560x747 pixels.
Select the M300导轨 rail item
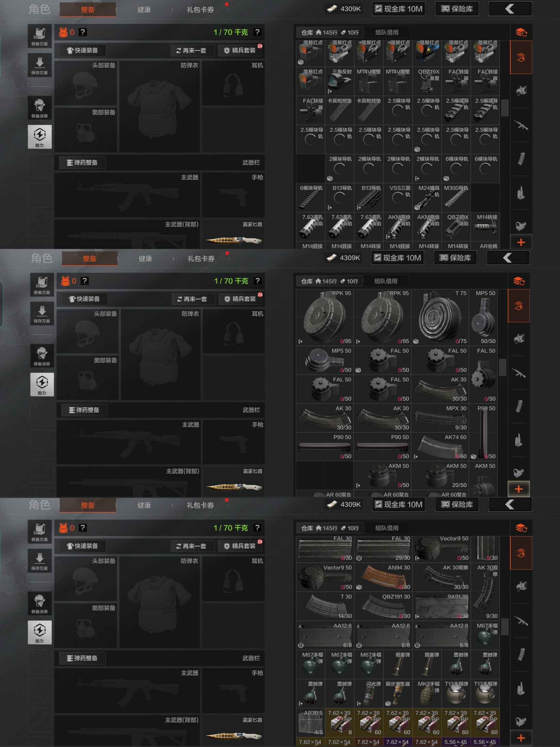[456, 197]
